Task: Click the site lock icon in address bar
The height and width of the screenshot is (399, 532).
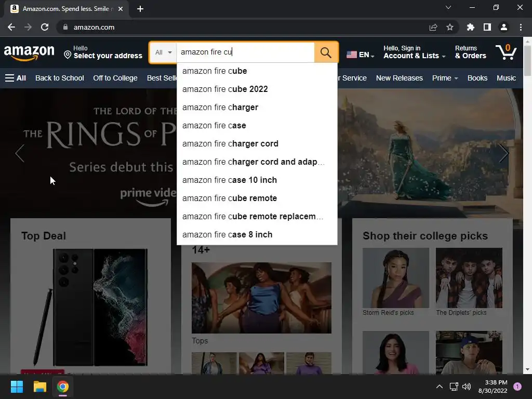Action: pos(65,27)
